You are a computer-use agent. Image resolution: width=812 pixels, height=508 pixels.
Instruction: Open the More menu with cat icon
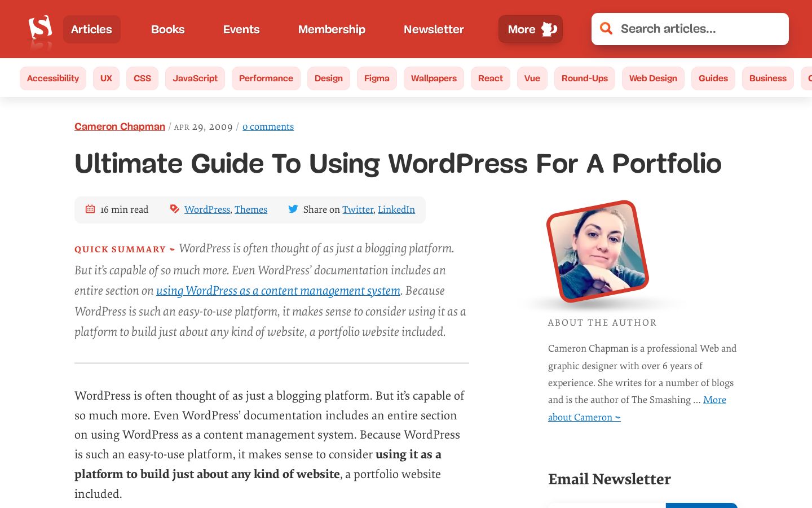(x=531, y=29)
